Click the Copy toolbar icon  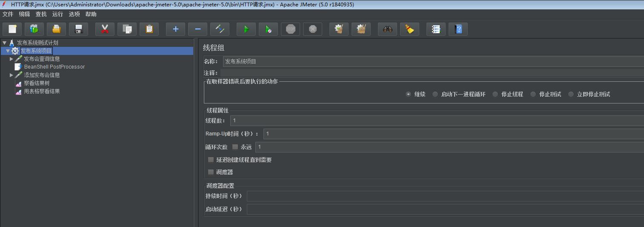pos(127,29)
